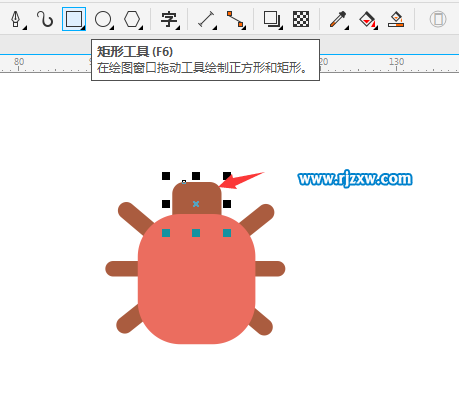
Task: Select the Smart Fill tool
Action: point(396,19)
